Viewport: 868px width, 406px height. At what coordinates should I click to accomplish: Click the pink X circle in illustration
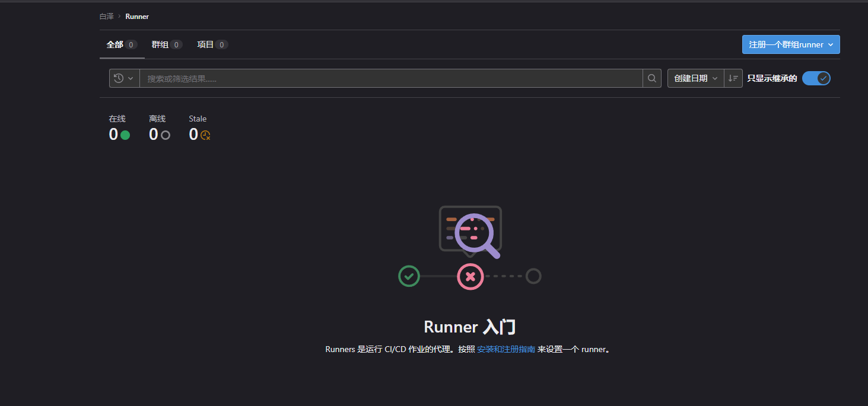[x=470, y=277]
